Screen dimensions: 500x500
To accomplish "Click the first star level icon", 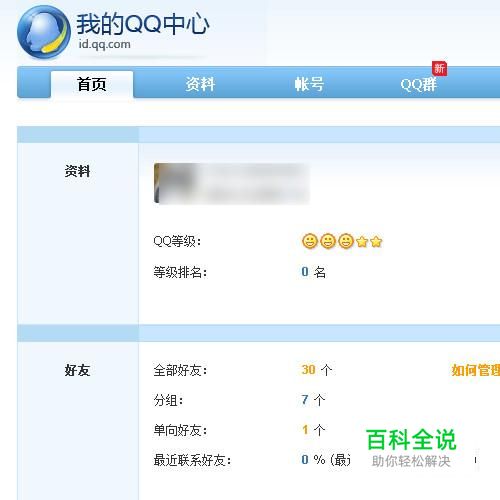I will point(362,242).
